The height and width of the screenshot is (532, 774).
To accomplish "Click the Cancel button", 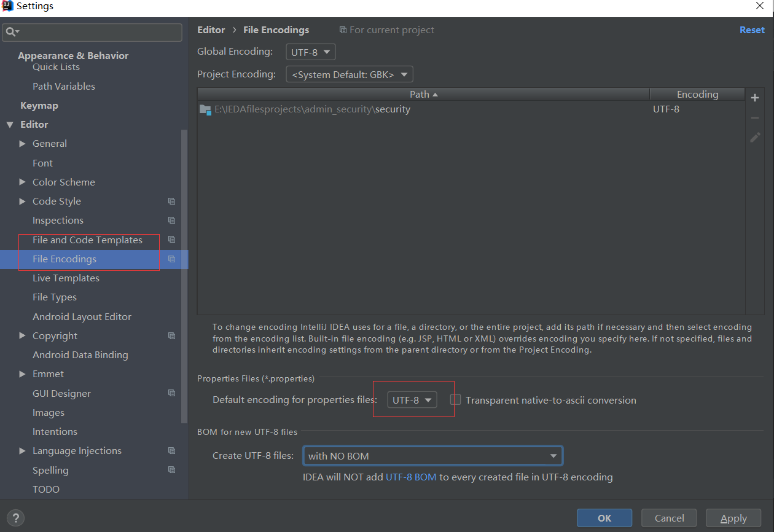I will pos(669,518).
